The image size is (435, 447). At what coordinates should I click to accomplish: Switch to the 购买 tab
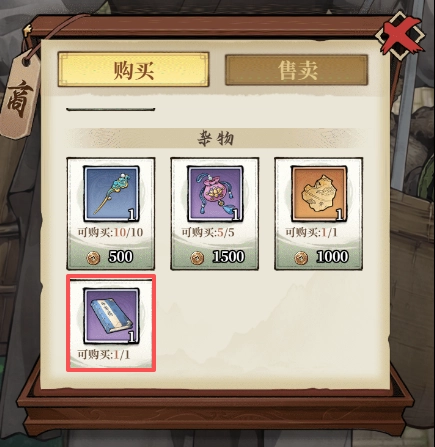point(133,69)
